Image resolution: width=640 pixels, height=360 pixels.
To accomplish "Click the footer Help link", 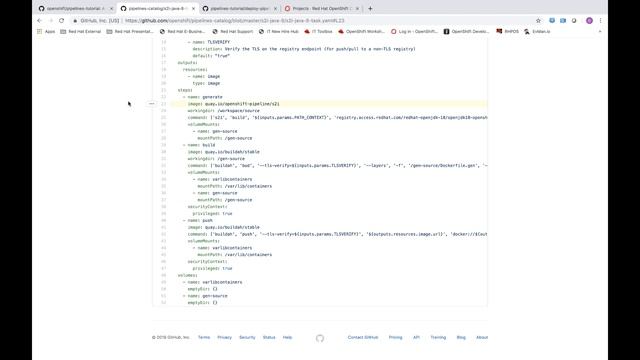I will pyautogui.click(x=287, y=337).
